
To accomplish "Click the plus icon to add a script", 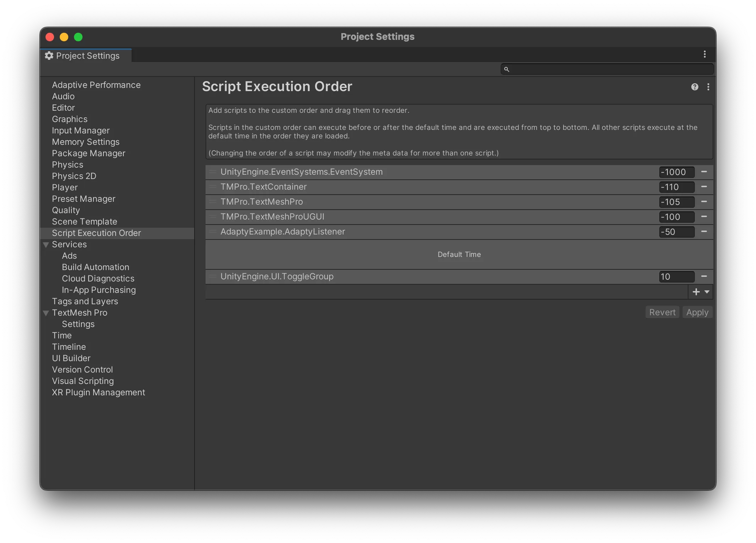I will tap(696, 292).
